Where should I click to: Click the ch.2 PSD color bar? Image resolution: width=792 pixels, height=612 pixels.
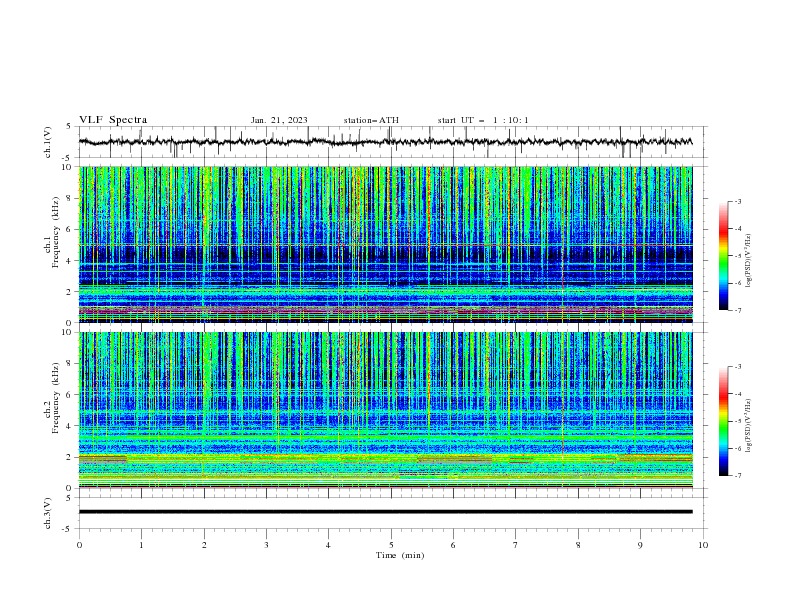tap(723, 421)
